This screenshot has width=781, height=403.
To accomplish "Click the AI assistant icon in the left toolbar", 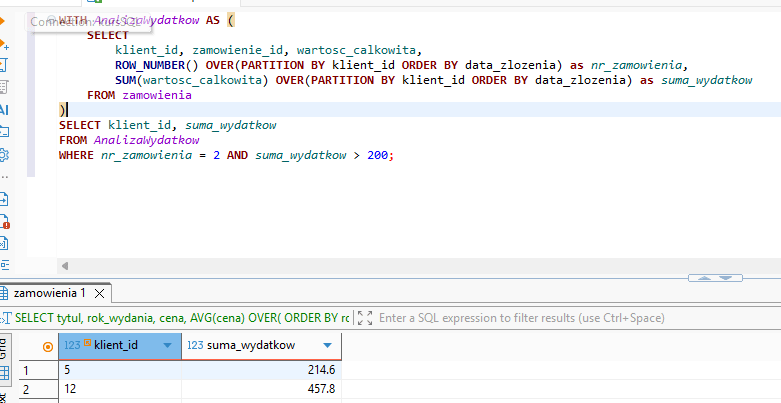I will tap(4, 109).
